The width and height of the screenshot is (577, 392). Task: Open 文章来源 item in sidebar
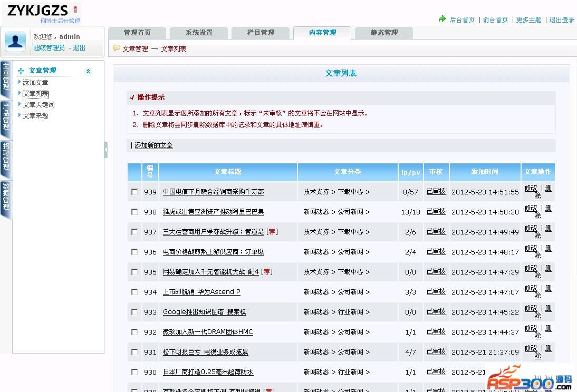[x=35, y=115]
